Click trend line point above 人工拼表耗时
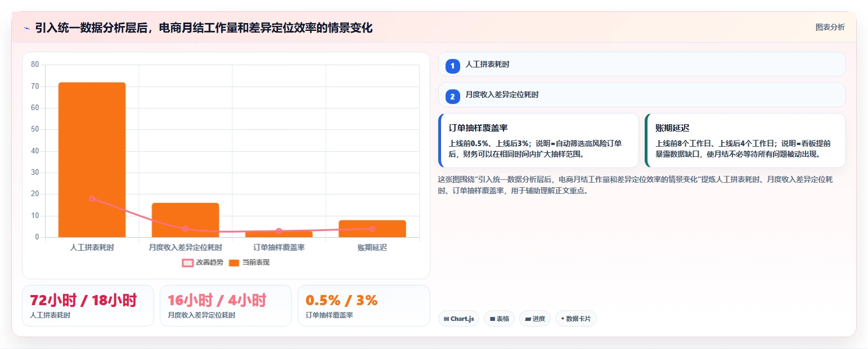Screen dimensions: 868x349 92,198
